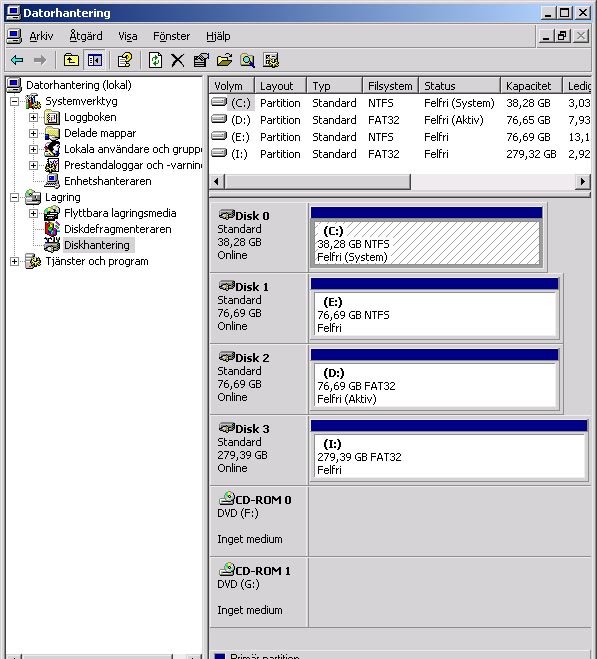Expand Flyttbara lagringsmedia tree node

pos(33,213)
